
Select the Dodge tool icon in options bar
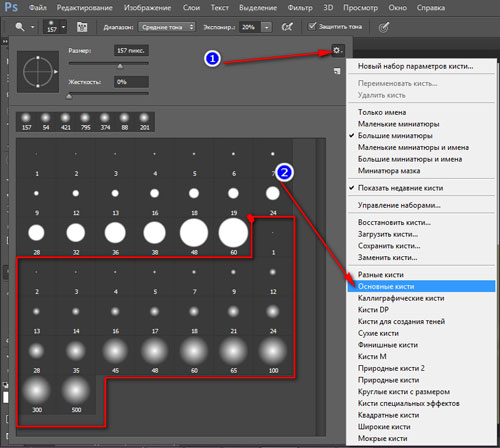click(20, 27)
